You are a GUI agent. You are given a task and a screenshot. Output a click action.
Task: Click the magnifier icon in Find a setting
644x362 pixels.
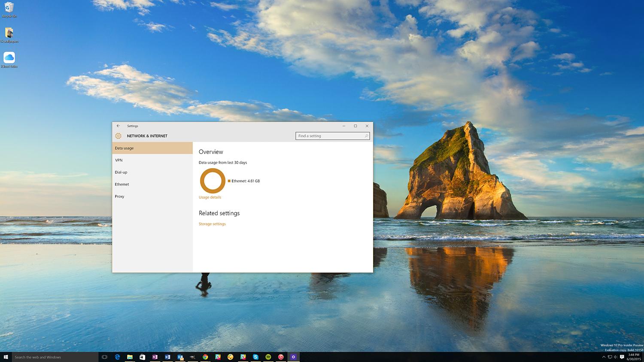click(366, 136)
